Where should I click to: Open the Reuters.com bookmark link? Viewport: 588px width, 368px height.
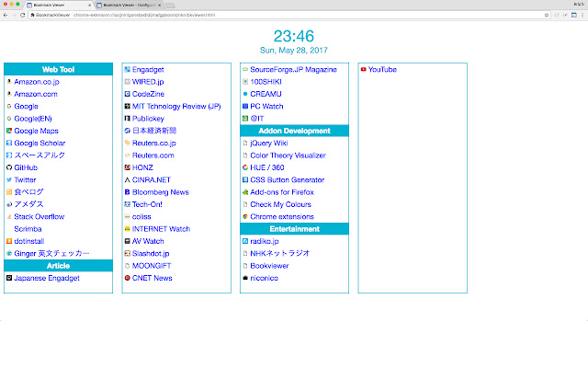[x=153, y=155]
